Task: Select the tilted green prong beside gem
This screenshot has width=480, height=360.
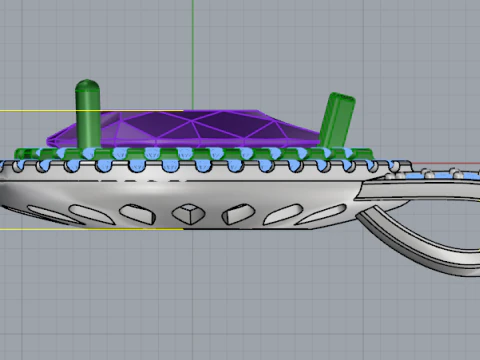Action: click(x=337, y=121)
